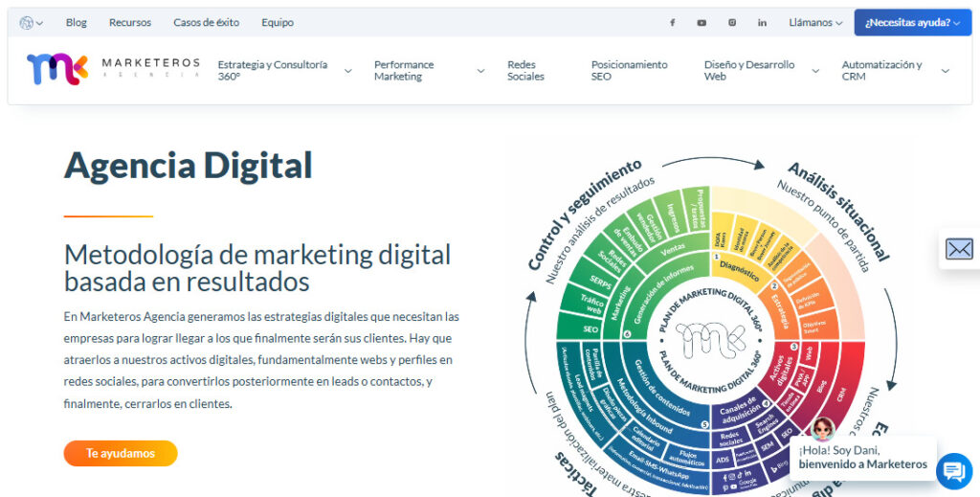Click Metodología de marketing digital heading
This screenshot has width=980, height=497.
pyautogui.click(x=257, y=268)
